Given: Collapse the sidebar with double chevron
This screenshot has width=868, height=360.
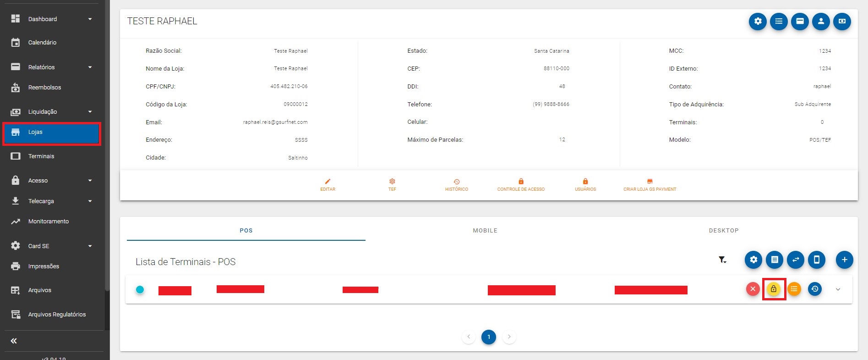Looking at the screenshot, I should [14, 341].
